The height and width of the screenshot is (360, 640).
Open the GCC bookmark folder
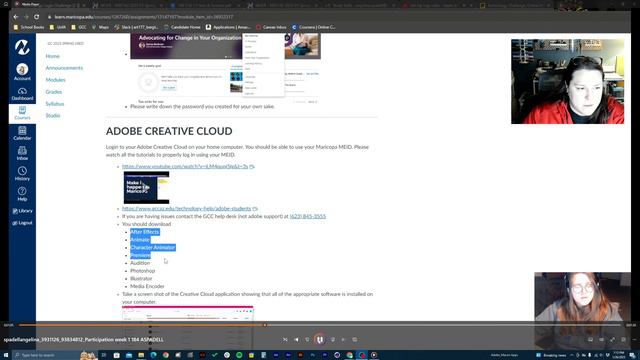coord(79,27)
